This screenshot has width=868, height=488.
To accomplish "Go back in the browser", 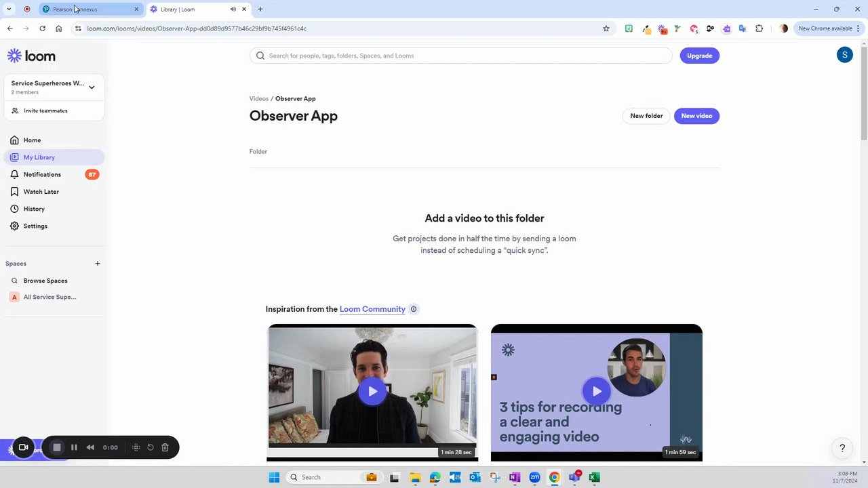I will pyautogui.click(x=9, y=28).
